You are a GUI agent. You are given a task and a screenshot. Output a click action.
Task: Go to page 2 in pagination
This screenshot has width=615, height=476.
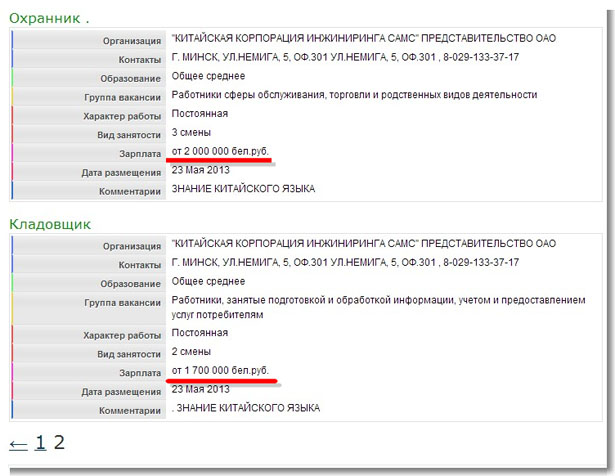59,443
